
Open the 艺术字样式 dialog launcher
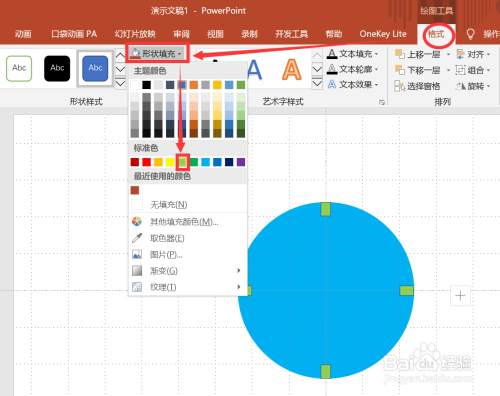coord(382,102)
